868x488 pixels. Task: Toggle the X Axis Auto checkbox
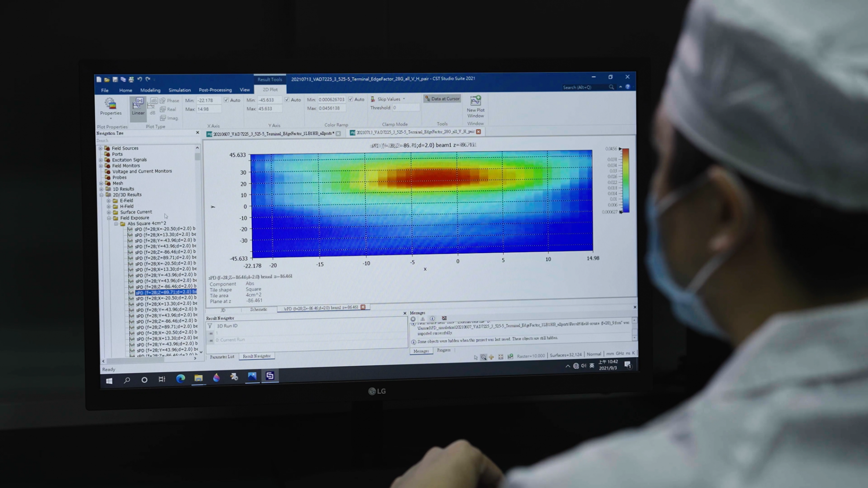tap(227, 100)
